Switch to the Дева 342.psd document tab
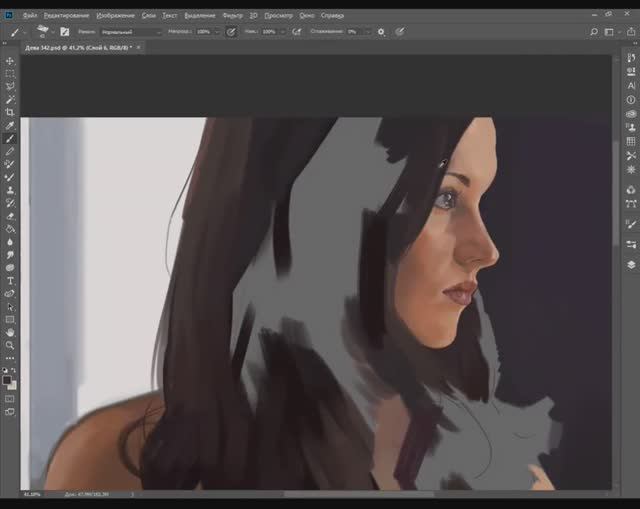This screenshot has width=640, height=509. tap(80, 47)
